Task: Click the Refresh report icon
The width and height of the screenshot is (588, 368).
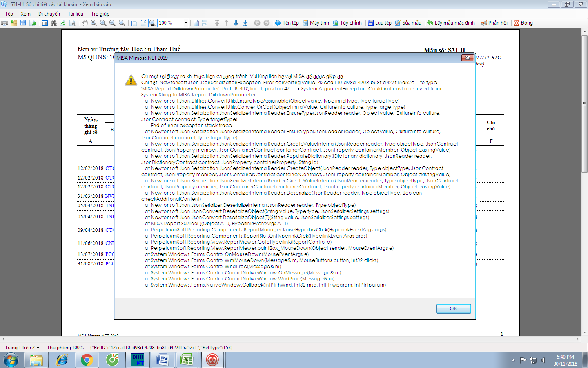Action: (63, 23)
